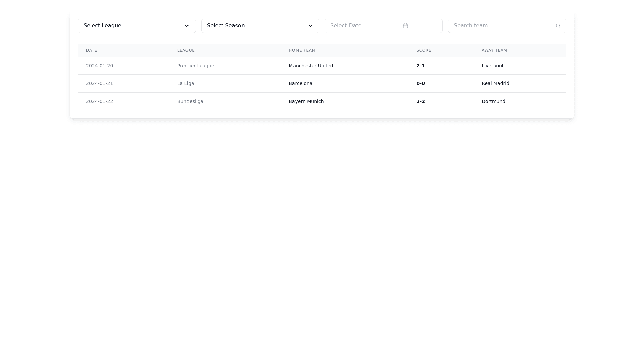
Task: Click in the Search team field
Action: click(501, 26)
